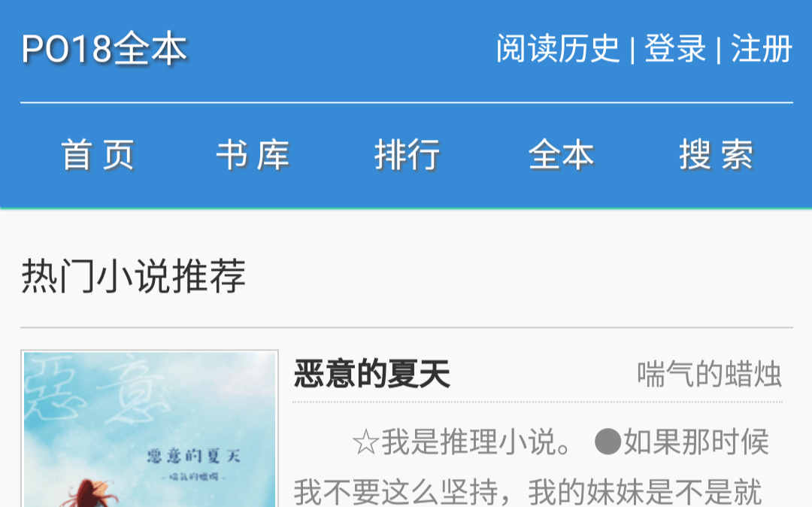The height and width of the screenshot is (507, 812).
Task: Open the 恶意的夏天 book cover thumbnail
Action: [150, 429]
